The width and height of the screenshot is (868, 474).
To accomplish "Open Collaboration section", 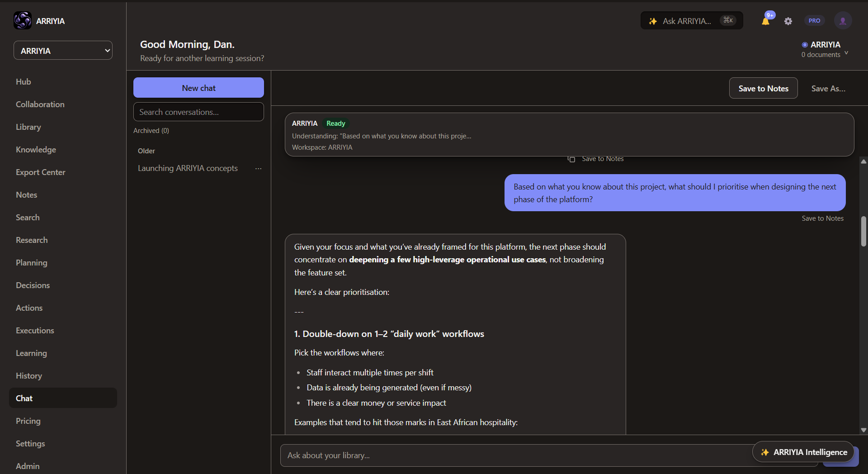I will click(40, 104).
